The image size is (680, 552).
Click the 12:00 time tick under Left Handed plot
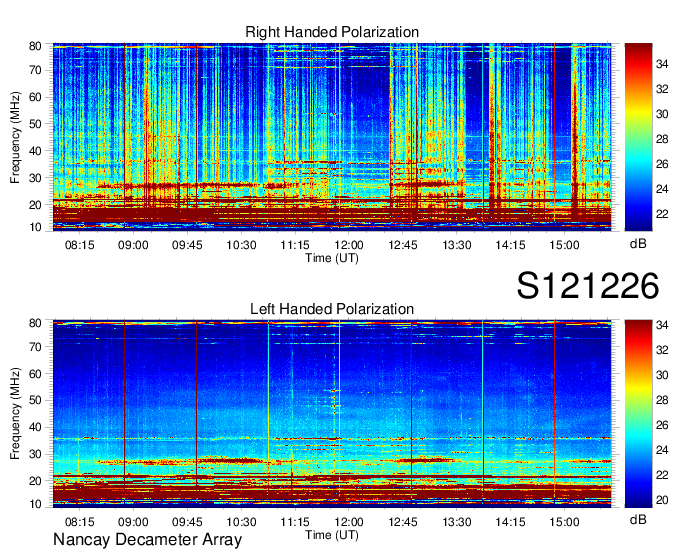coord(349,522)
